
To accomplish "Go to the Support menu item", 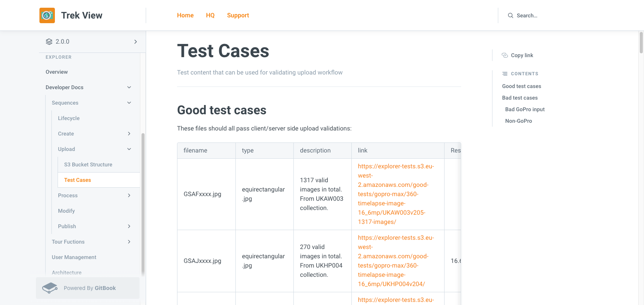I will tap(238, 15).
